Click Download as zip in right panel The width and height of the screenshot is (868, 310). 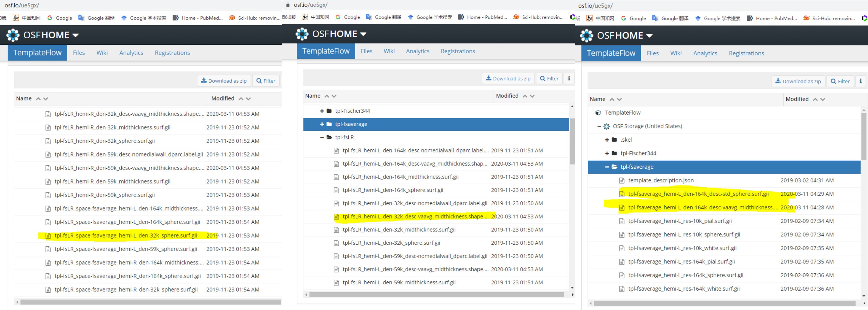798,82
